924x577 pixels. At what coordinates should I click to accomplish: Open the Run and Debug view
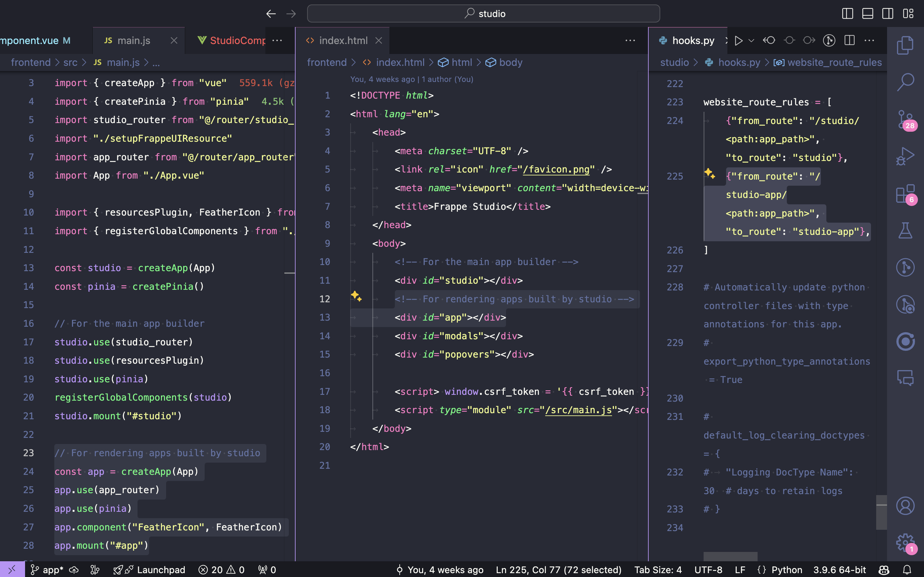point(905,156)
